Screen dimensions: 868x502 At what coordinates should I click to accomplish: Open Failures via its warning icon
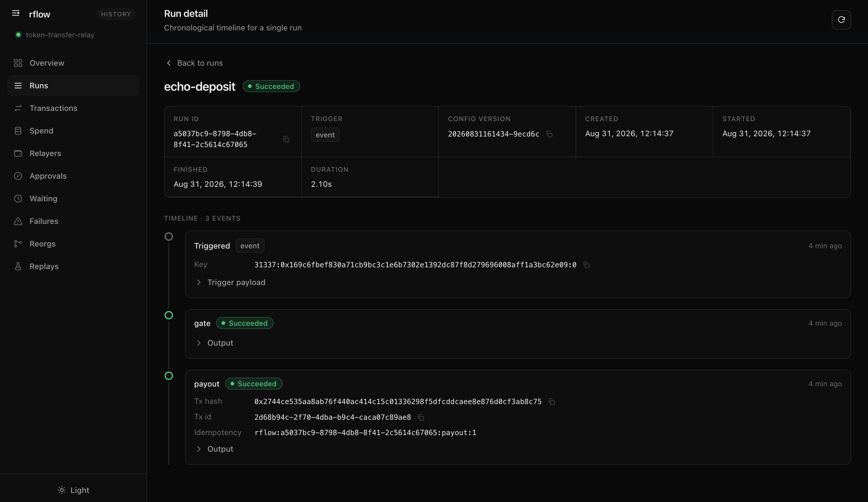(18, 221)
